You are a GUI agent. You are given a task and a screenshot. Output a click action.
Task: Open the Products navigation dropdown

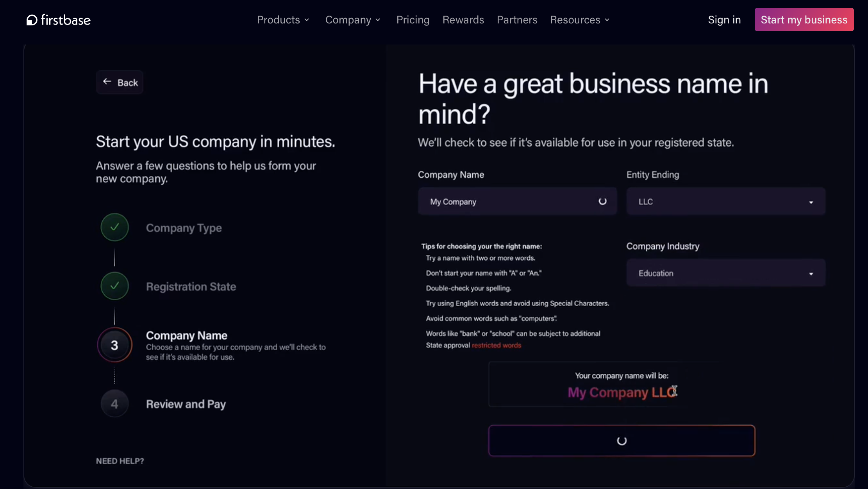click(284, 19)
